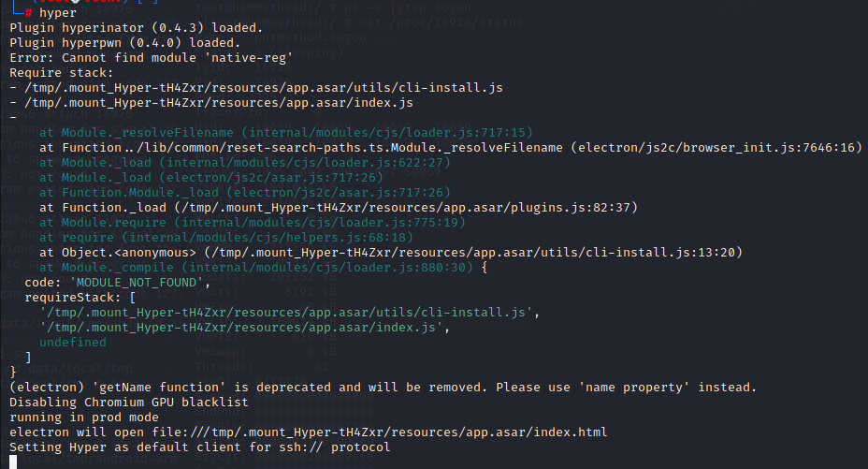Click the reset-search-paths.ts stack trace line
The image size is (868, 469).
click(451, 147)
